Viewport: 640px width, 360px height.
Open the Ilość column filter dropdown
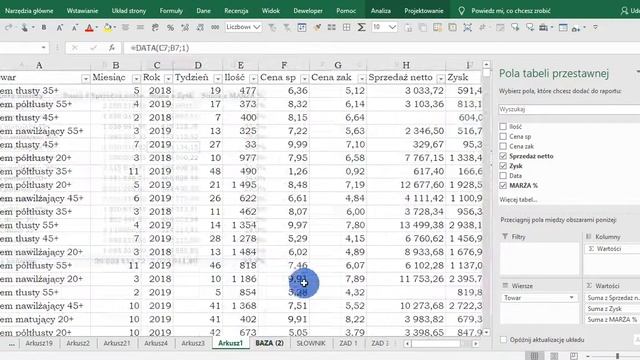[253, 78]
